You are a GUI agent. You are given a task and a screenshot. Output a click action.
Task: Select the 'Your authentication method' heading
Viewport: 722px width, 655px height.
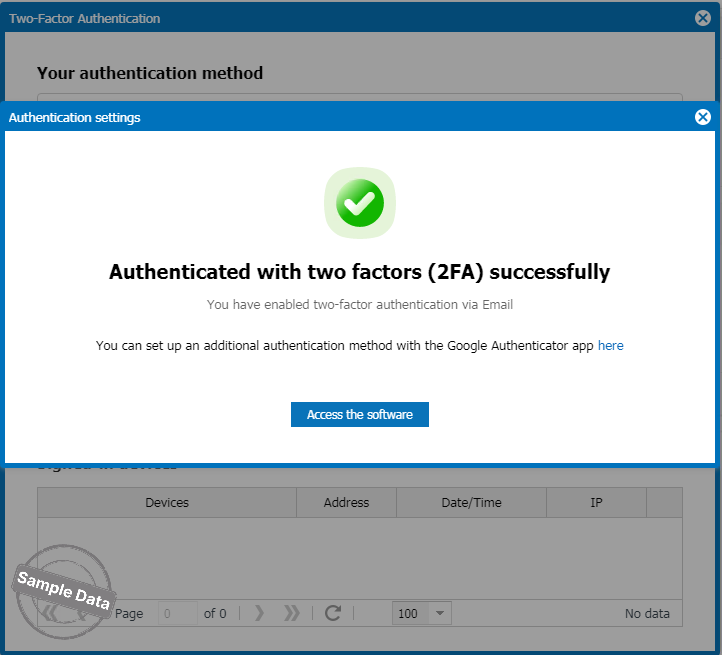[x=150, y=73]
